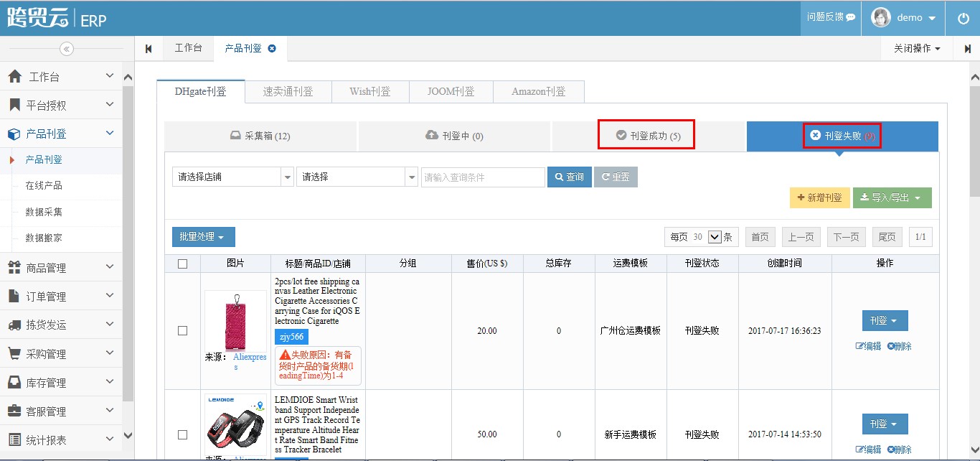Click the 拣货发运 truck icon
The image size is (980, 461).
coord(14,325)
